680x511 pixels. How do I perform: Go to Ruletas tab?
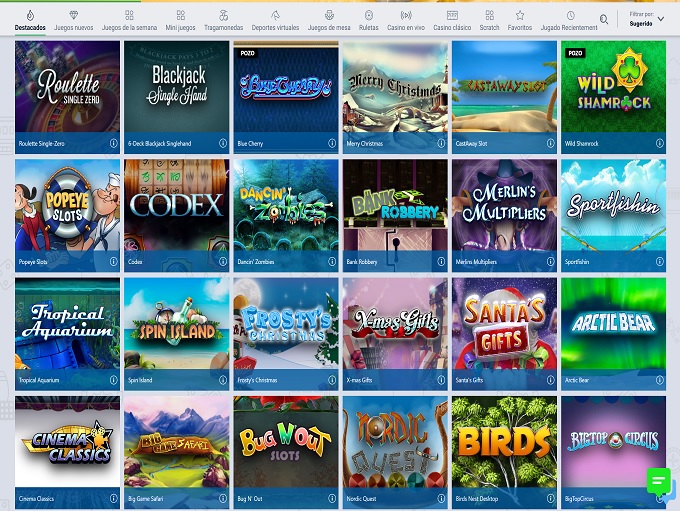point(369,21)
